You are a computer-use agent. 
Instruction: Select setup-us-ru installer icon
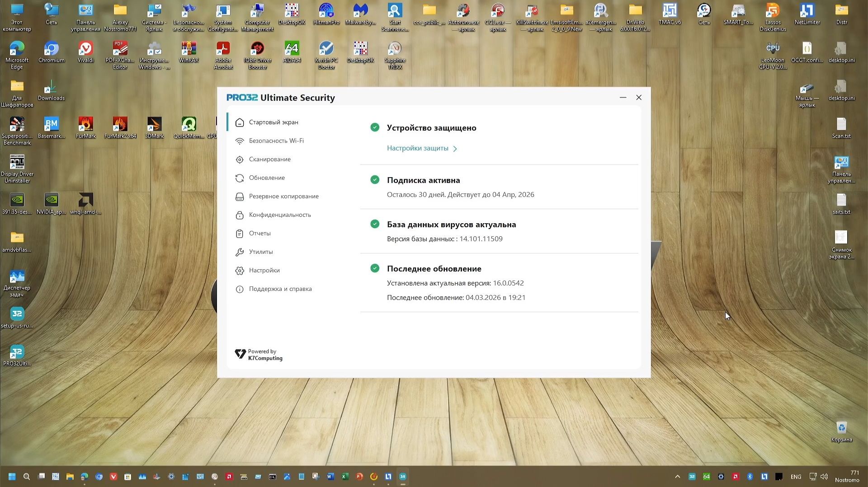17,318
